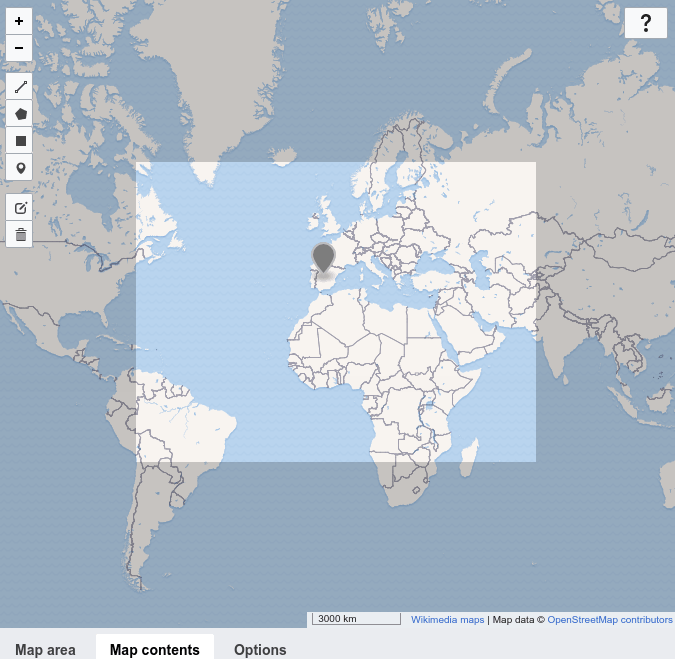Screen dimensions: 675x659
Task: Zoom in on the map
Action: [x=19, y=21]
